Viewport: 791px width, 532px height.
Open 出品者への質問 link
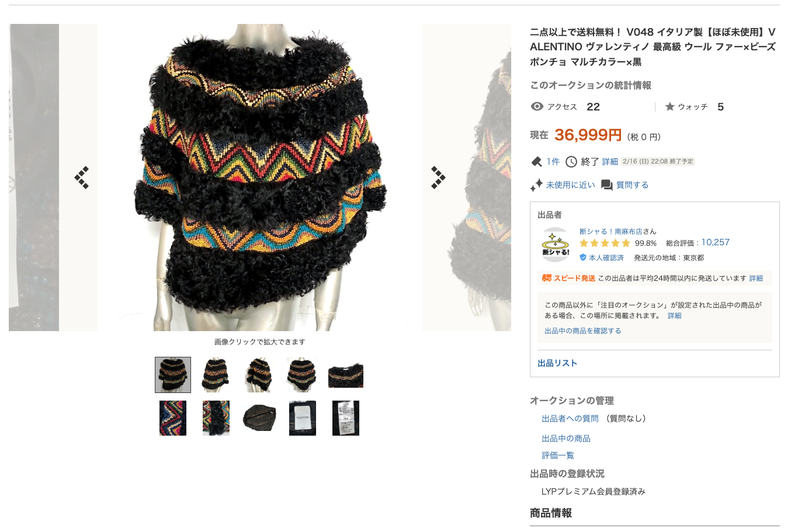pyautogui.click(x=570, y=419)
